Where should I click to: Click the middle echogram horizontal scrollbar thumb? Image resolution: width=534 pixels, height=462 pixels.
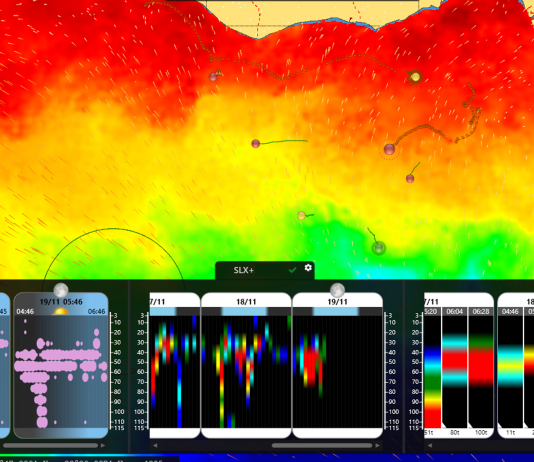[x=322, y=445]
